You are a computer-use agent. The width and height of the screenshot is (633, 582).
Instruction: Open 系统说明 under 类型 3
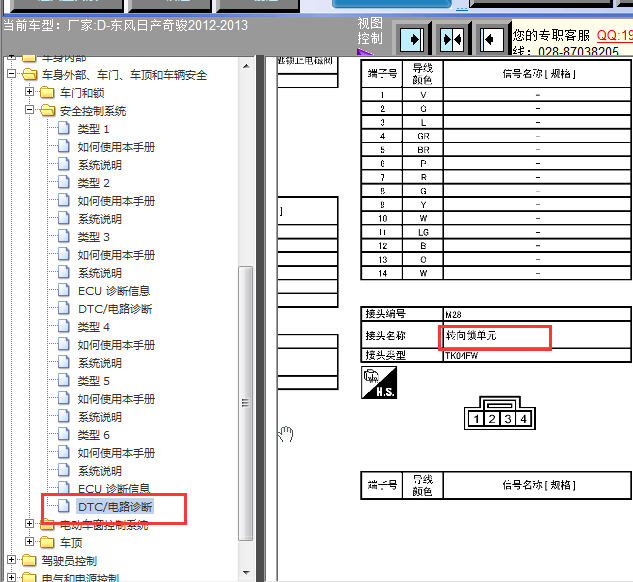point(100,273)
